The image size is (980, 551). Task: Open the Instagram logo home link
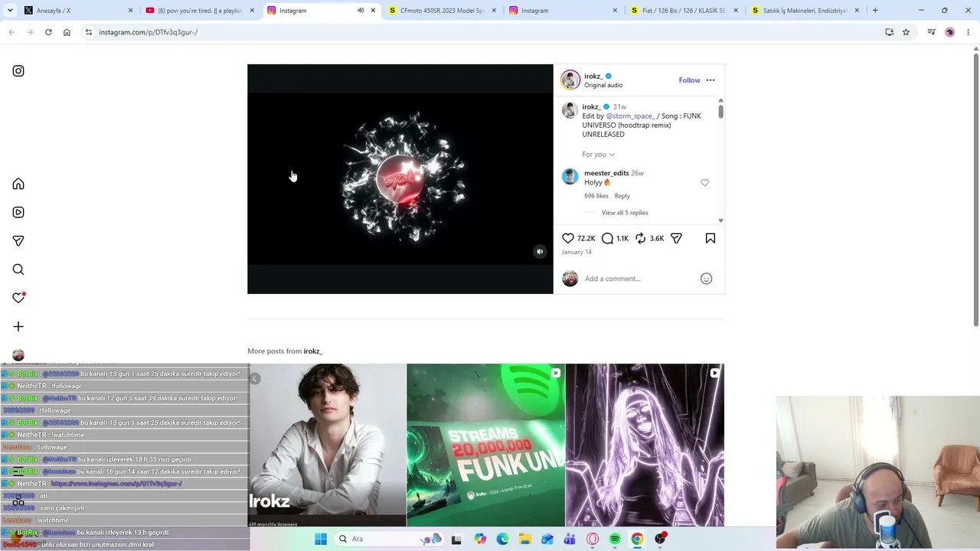pos(18,71)
